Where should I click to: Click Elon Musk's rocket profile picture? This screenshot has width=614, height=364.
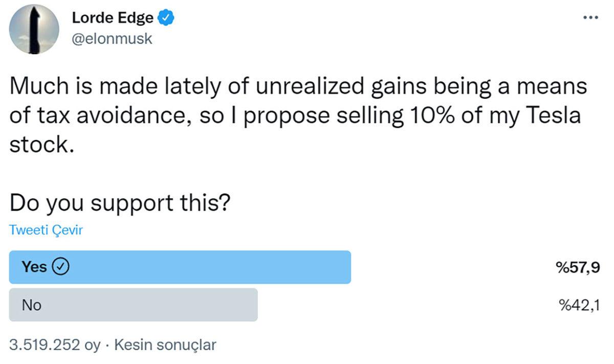(34, 29)
